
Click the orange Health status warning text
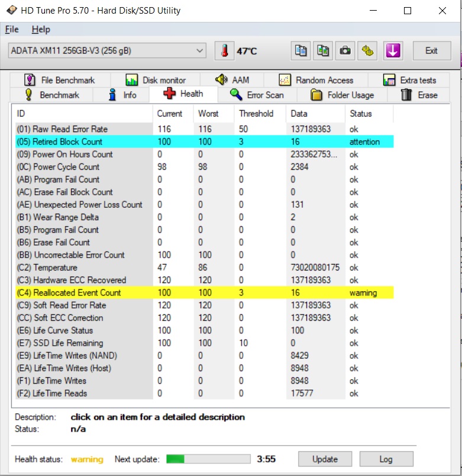87,459
